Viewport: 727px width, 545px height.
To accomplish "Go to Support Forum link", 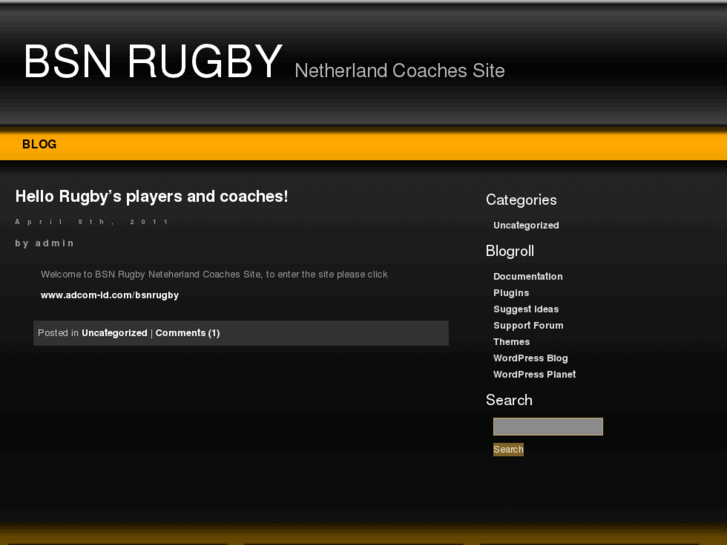I will pos(528,325).
